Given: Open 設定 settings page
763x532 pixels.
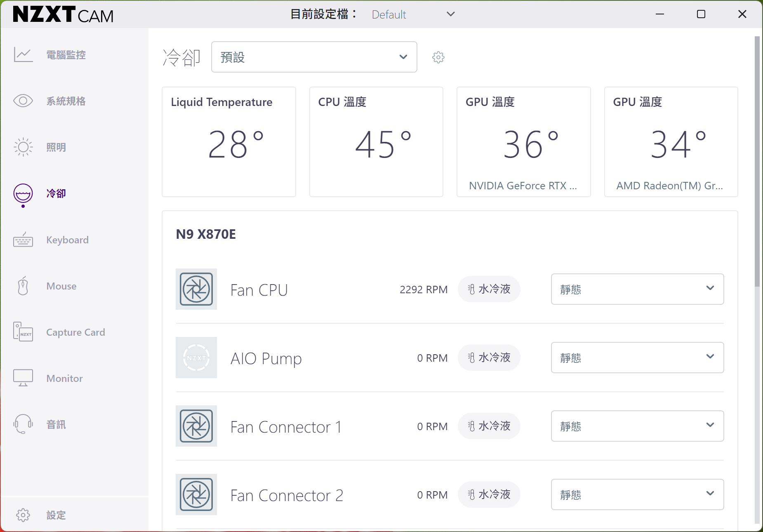Looking at the screenshot, I should tap(56, 515).
